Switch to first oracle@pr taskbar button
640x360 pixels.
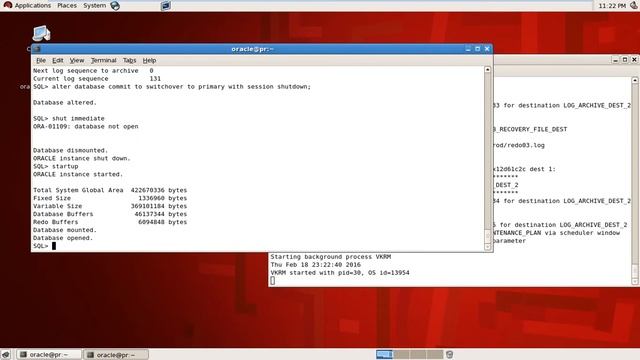coord(49,355)
